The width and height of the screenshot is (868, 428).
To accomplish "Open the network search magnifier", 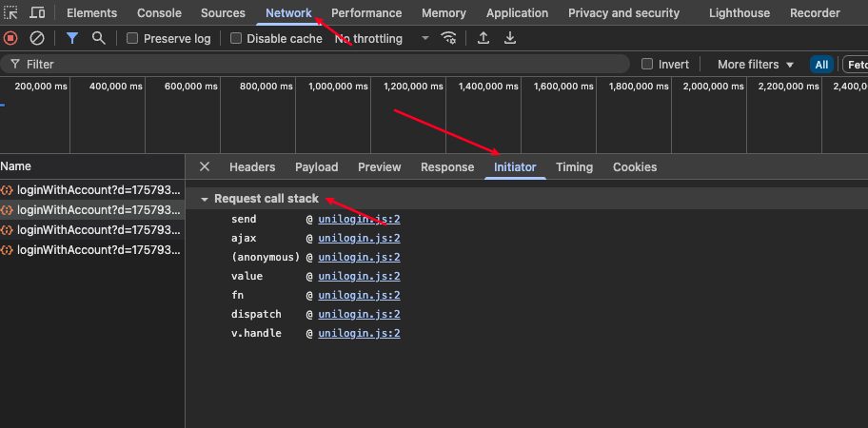I will (x=99, y=38).
